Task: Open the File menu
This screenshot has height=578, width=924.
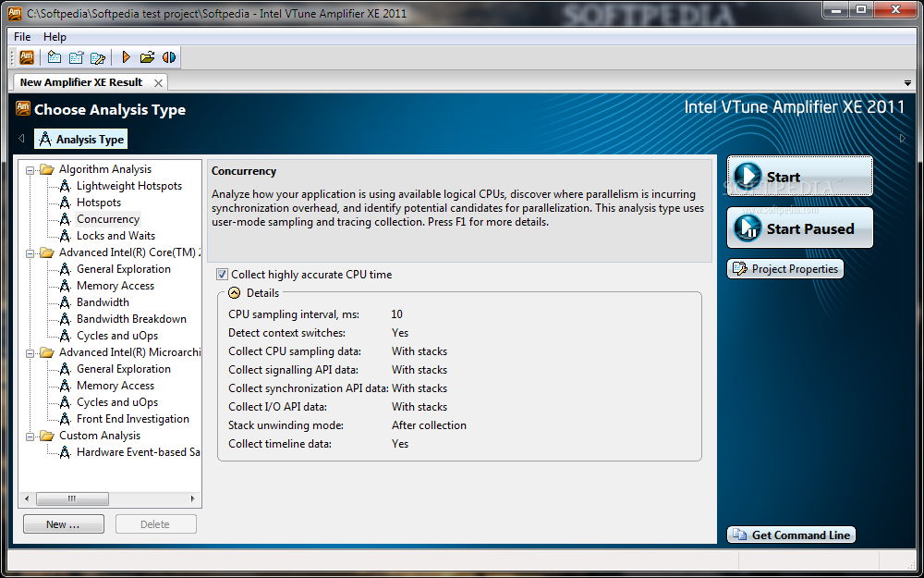Action: [x=22, y=37]
